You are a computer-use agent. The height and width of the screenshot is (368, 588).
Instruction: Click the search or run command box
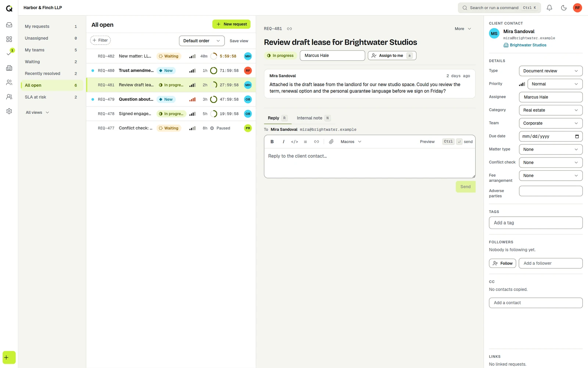499,8
